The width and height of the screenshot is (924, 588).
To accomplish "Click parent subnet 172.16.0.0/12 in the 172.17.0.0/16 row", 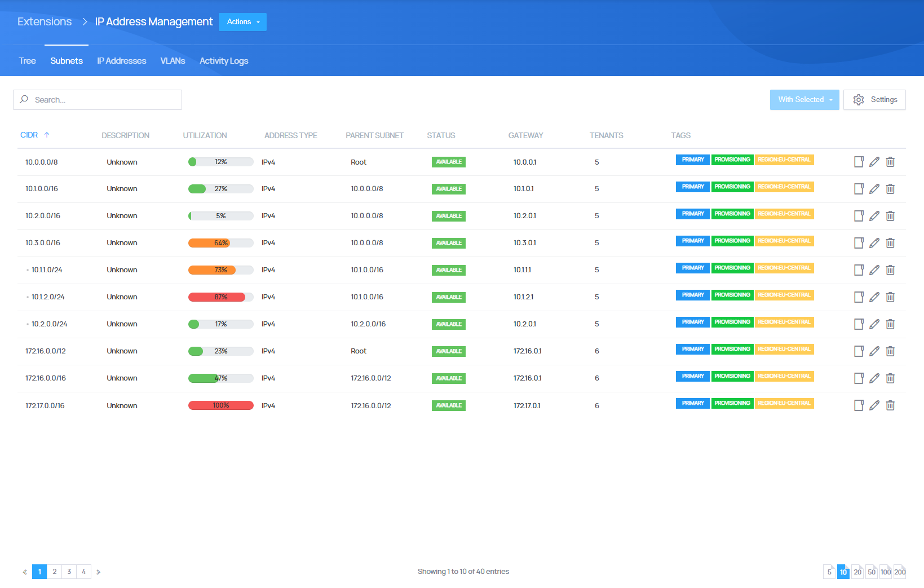I will (371, 405).
